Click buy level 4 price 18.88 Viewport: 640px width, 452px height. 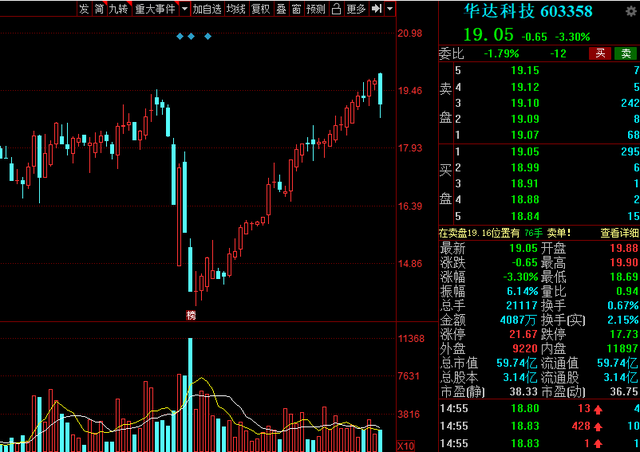(x=525, y=199)
